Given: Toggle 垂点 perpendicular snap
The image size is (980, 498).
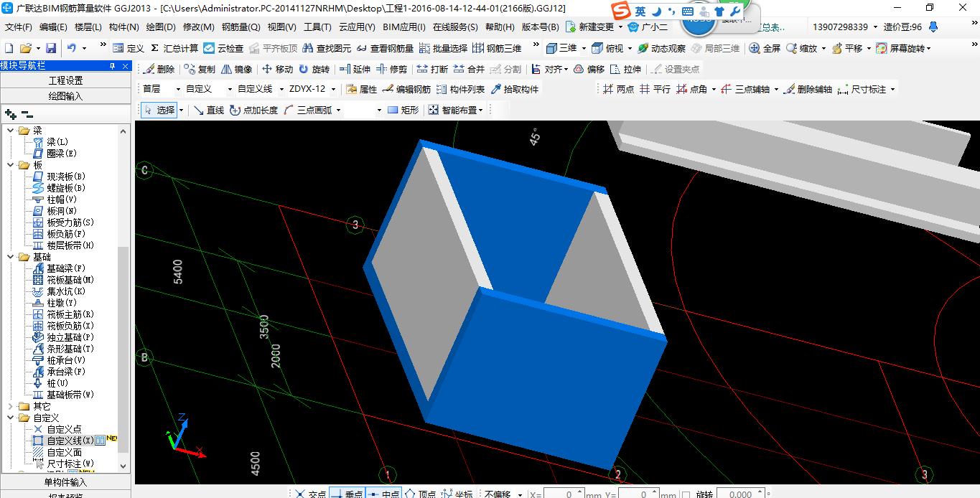Looking at the screenshot, I should tap(347, 494).
